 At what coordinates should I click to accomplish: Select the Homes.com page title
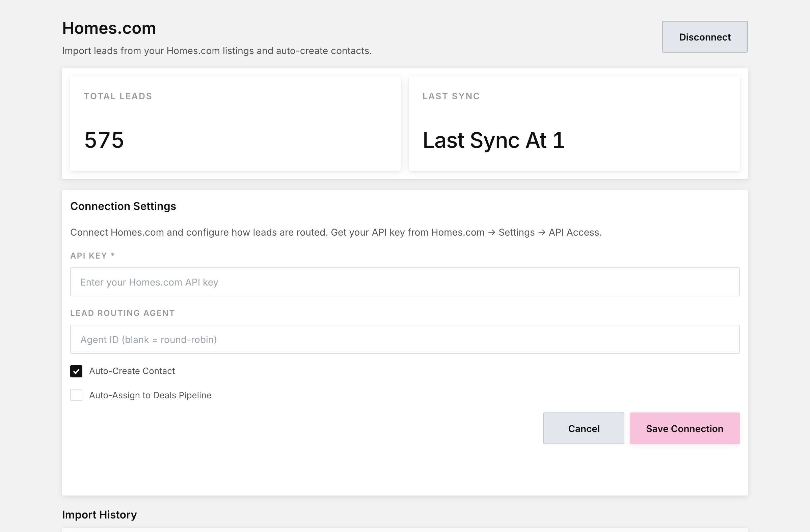point(109,28)
